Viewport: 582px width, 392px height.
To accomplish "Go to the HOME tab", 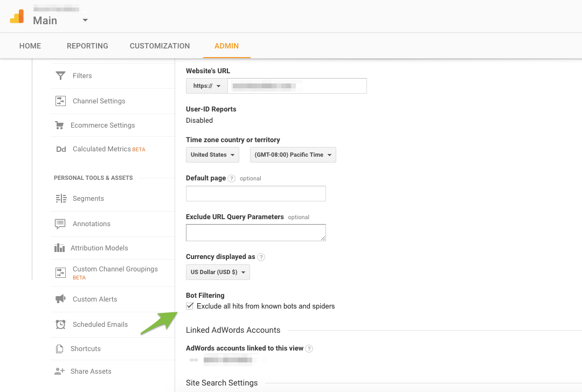I will pyautogui.click(x=30, y=46).
